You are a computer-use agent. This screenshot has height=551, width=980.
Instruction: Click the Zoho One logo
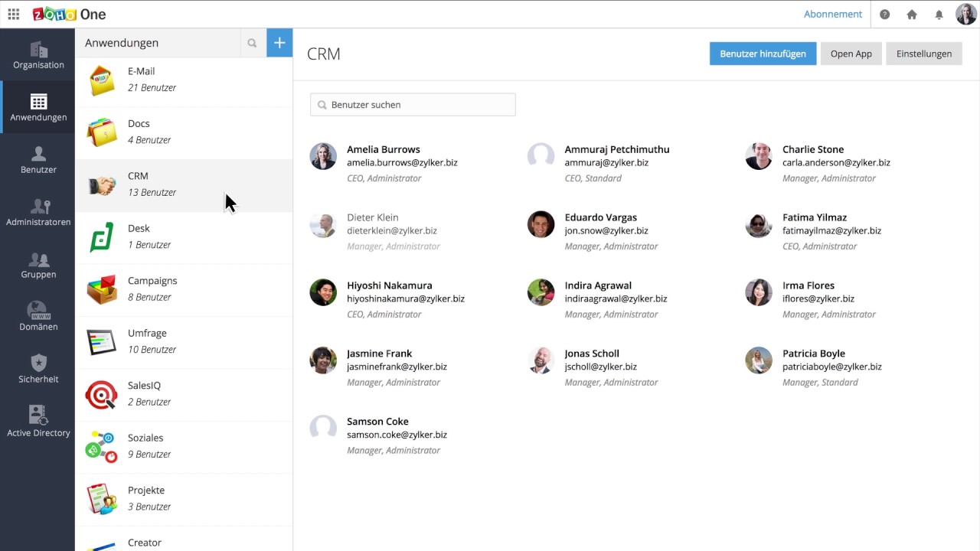(69, 14)
